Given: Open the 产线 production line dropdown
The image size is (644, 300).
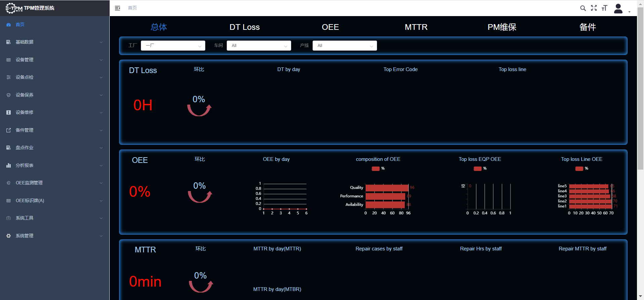Looking at the screenshot, I should click(345, 46).
